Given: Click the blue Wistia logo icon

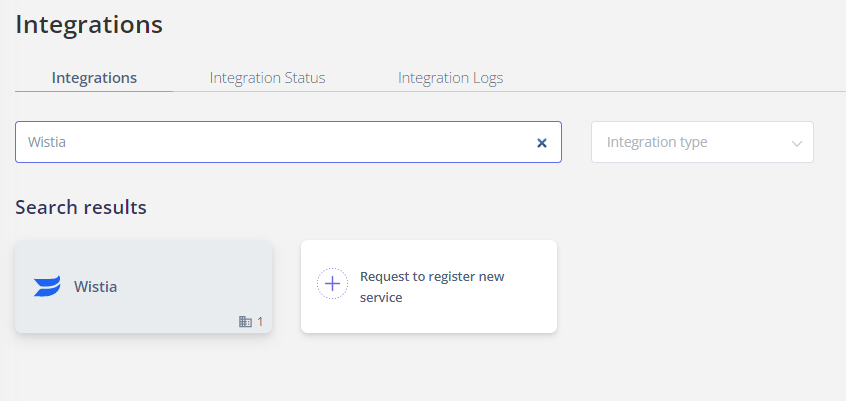Looking at the screenshot, I should point(47,287).
